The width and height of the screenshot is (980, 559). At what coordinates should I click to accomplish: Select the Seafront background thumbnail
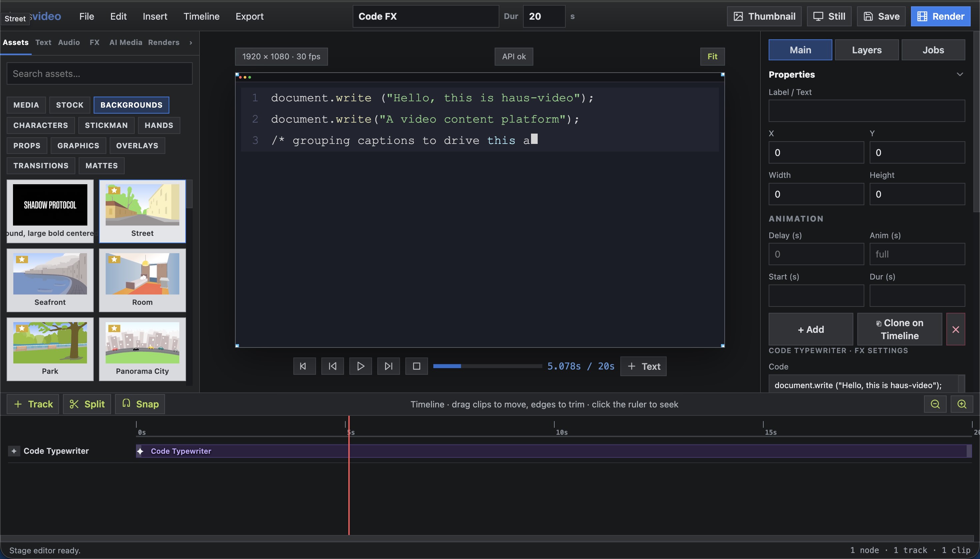[50, 280]
